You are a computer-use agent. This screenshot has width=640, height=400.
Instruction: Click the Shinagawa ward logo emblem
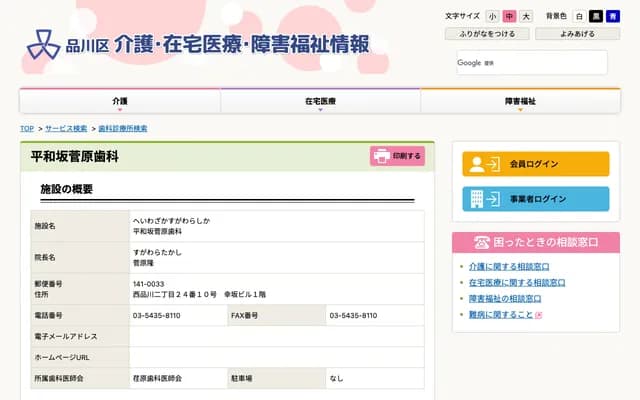[x=42, y=45]
